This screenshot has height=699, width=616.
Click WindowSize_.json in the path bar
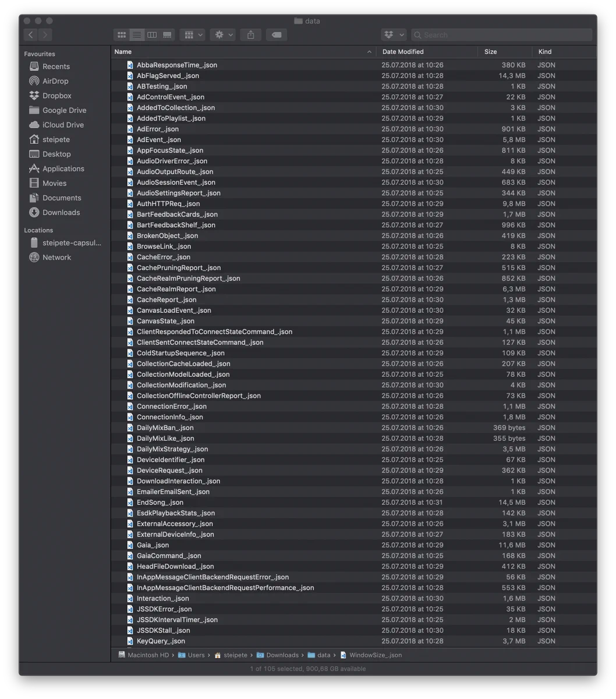point(371,655)
